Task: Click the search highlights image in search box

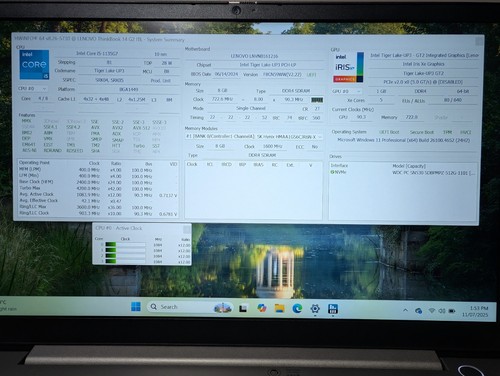Action: (x=223, y=308)
